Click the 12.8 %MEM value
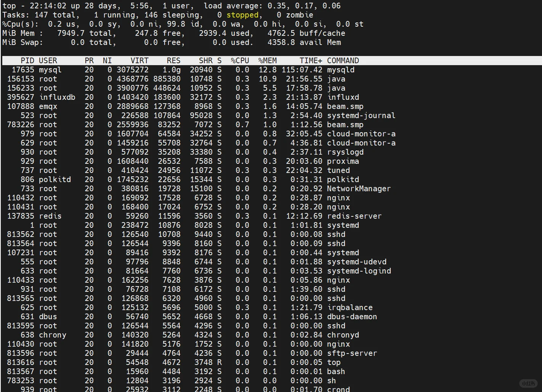The height and width of the screenshot is (392, 542). [268, 70]
